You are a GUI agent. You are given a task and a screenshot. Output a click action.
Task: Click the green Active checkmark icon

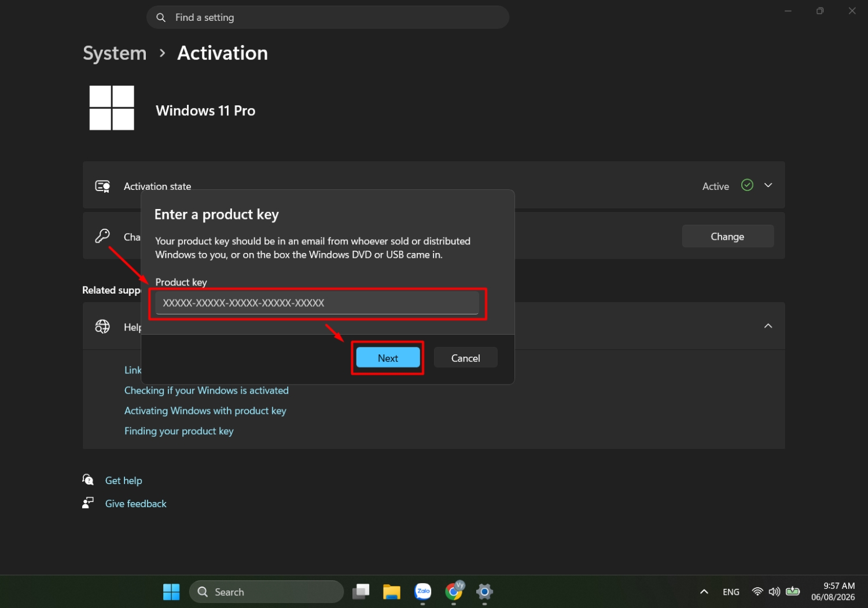747,185
